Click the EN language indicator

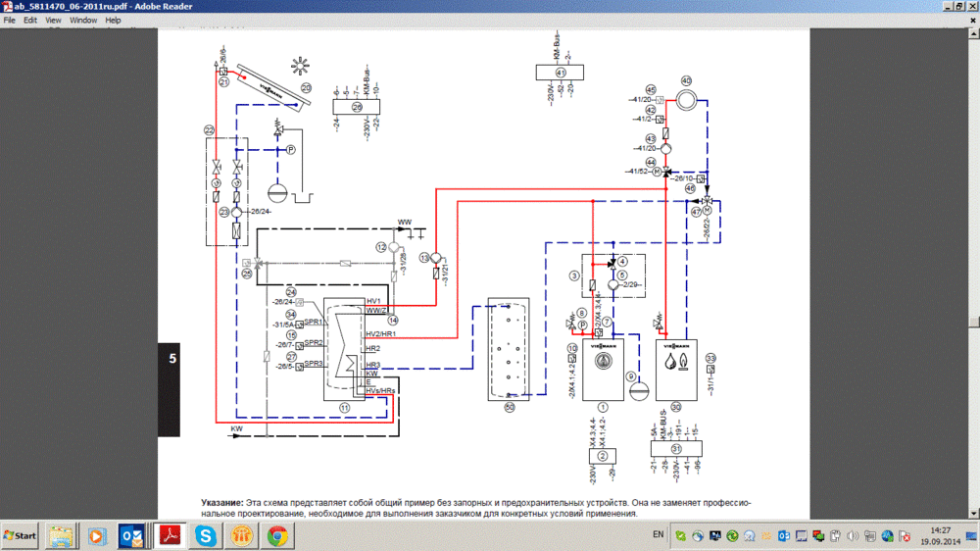(658, 536)
